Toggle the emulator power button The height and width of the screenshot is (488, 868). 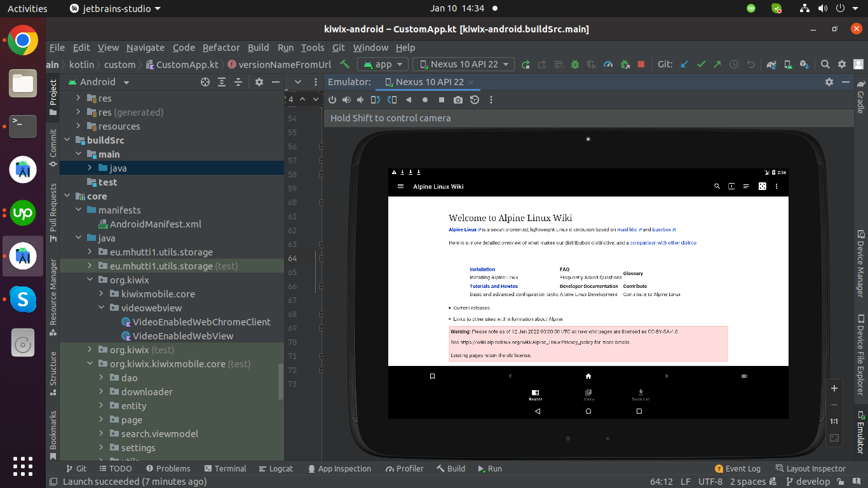pyautogui.click(x=332, y=100)
